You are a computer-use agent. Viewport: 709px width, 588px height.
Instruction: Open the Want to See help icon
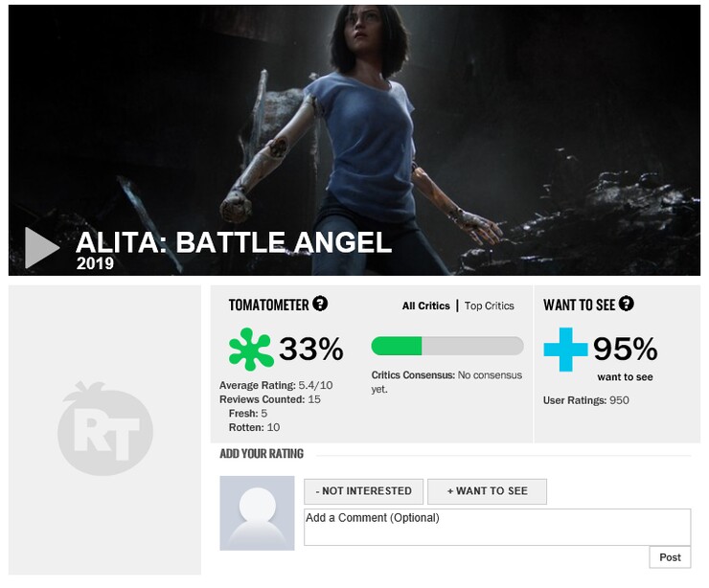[627, 304]
